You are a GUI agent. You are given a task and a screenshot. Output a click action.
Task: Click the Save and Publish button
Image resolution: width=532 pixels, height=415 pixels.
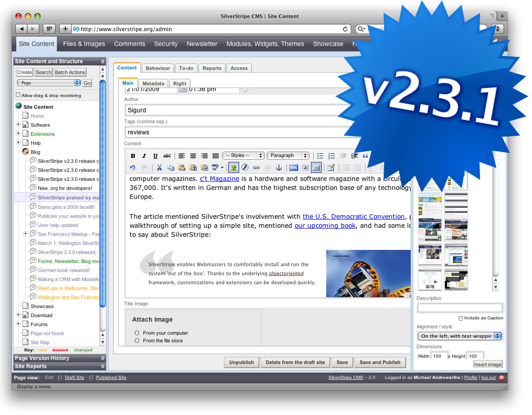point(380,362)
